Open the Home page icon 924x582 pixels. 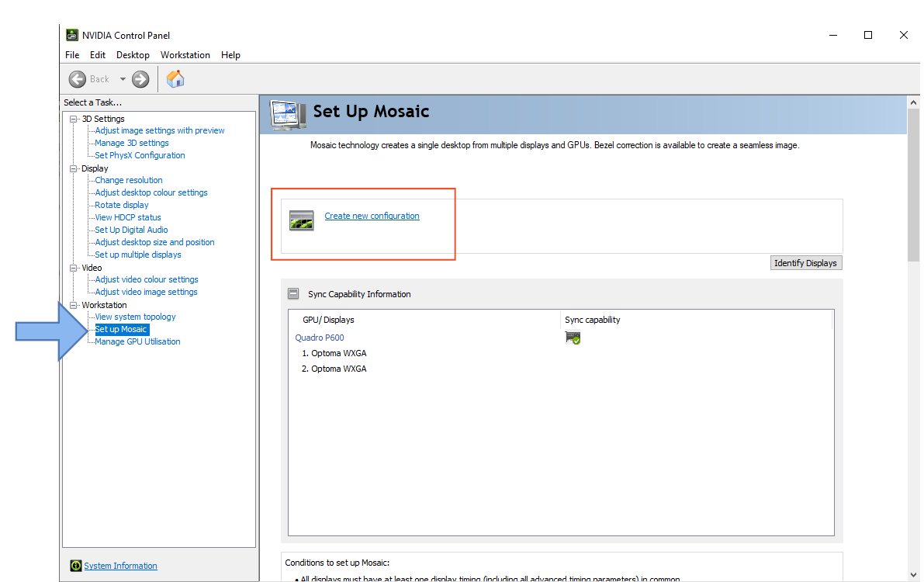(x=175, y=78)
